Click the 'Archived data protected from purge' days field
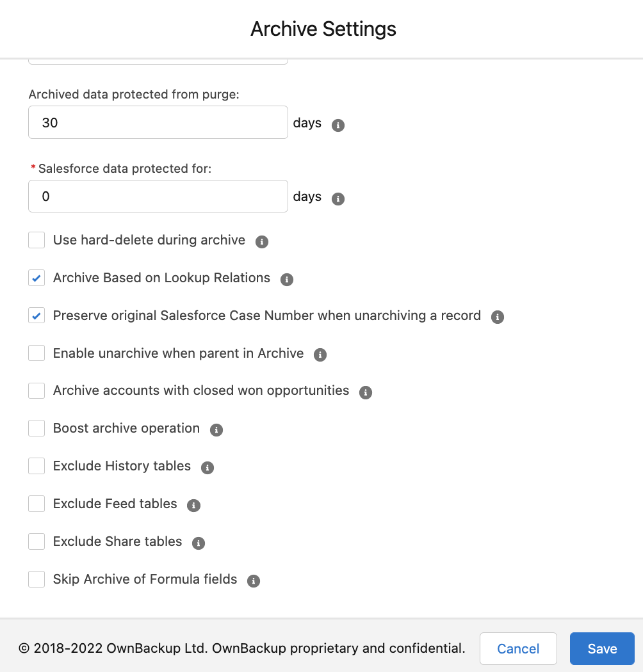This screenshot has width=643, height=672. [158, 122]
